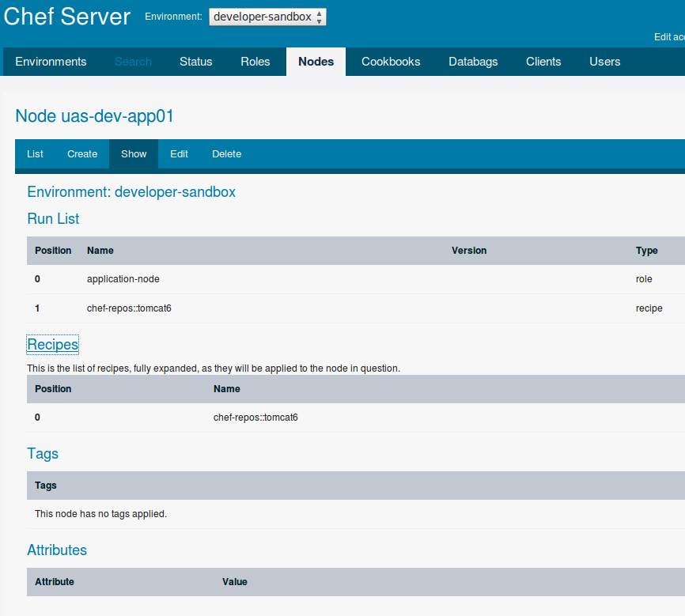Click the Edit account link
685x616 pixels.
669,37
